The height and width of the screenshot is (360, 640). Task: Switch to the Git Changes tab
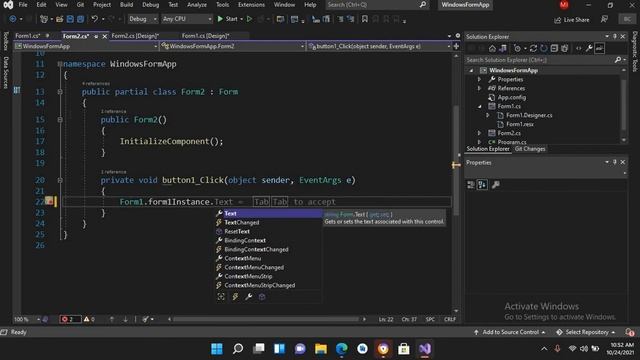(x=530, y=149)
